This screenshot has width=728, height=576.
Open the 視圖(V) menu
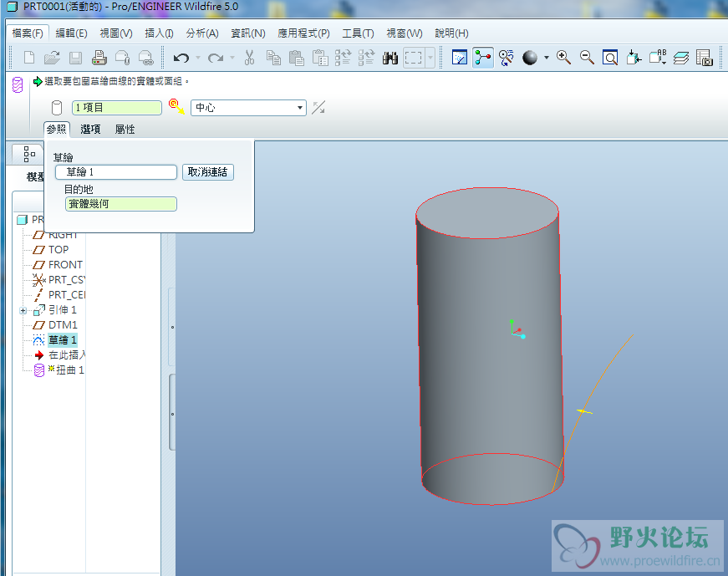pyautogui.click(x=116, y=33)
